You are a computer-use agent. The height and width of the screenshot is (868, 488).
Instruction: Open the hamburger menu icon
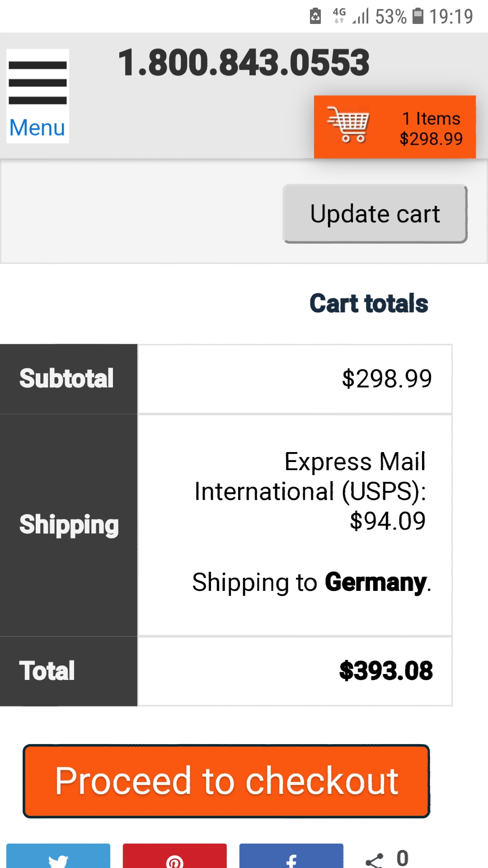[x=38, y=83]
